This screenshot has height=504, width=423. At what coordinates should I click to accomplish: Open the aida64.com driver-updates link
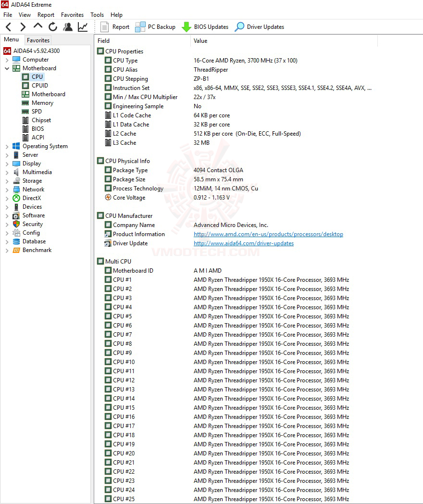(243, 243)
